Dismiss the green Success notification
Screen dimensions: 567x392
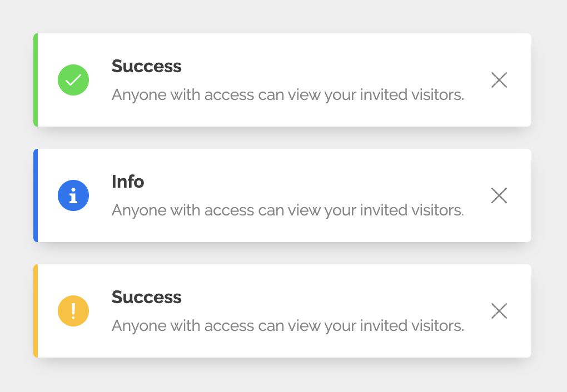click(499, 80)
